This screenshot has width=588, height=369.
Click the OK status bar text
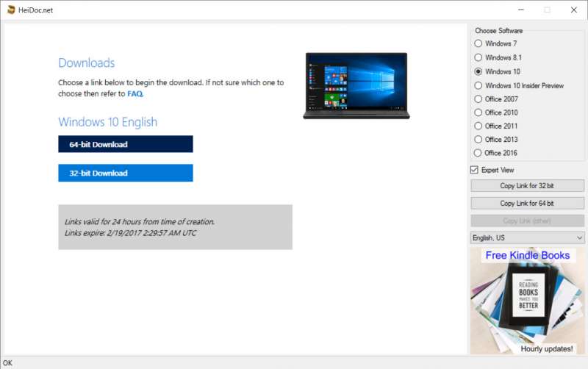coord(7,362)
